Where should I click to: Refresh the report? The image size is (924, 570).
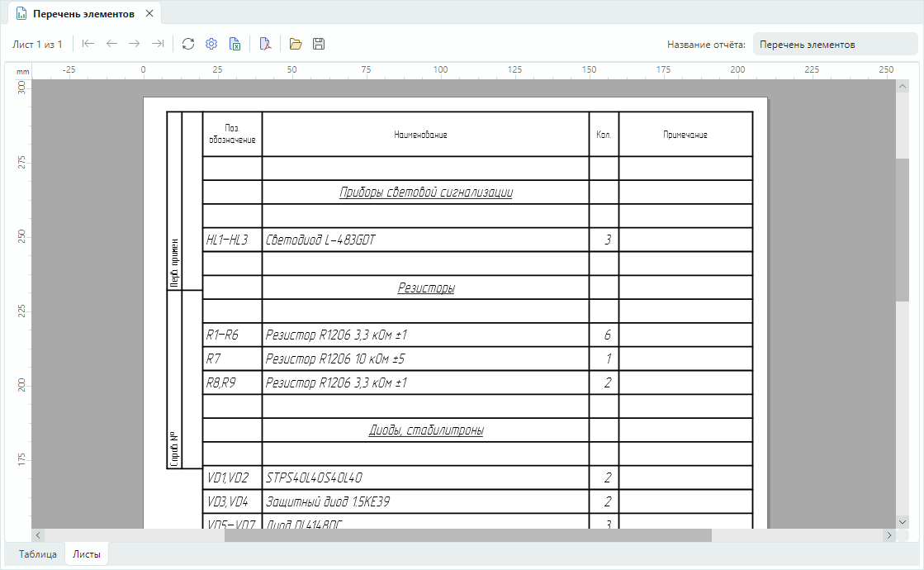click(188, 44)
